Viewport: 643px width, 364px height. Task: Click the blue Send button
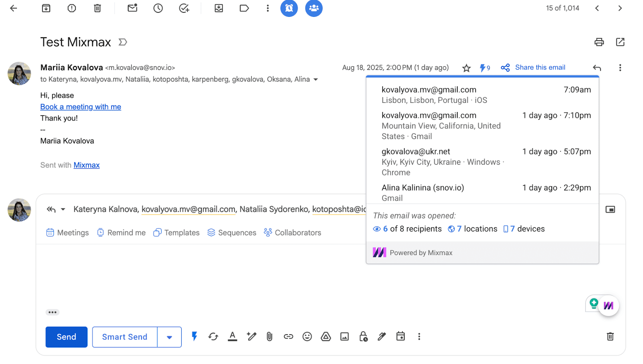(x=66, y=337)
